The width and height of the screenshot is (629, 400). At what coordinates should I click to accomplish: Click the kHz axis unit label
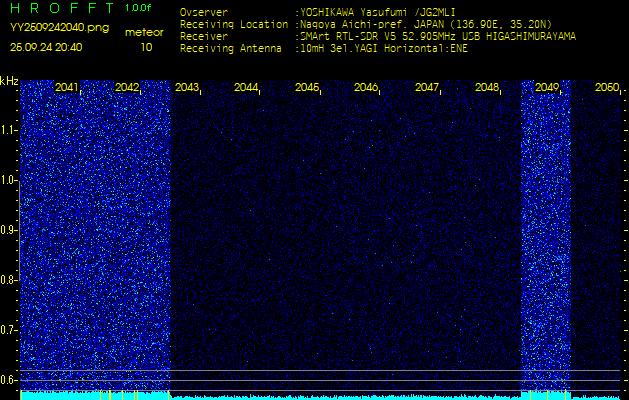point(9,82)
